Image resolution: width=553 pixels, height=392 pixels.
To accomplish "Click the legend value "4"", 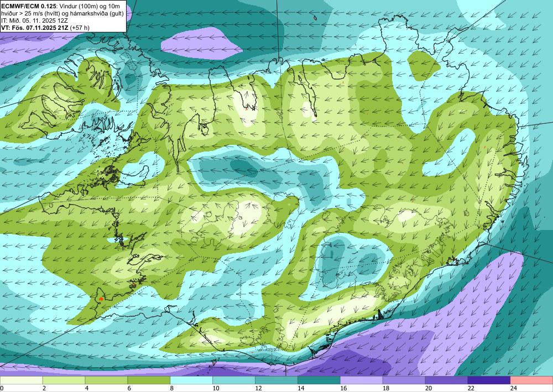I will (x=87, y=388).
